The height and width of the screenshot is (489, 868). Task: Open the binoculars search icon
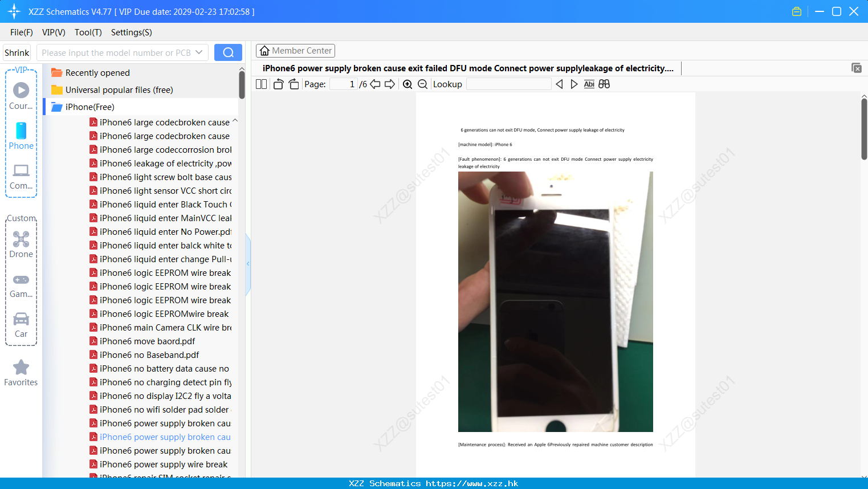[x=604, y=84]
